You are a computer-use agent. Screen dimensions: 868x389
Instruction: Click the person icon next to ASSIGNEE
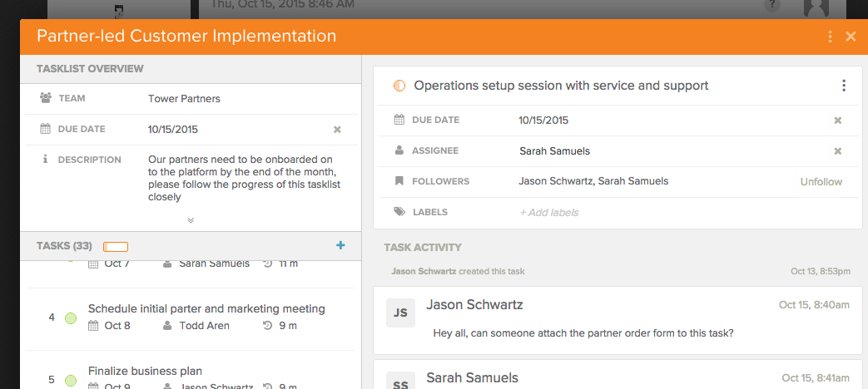coord(399,150)
